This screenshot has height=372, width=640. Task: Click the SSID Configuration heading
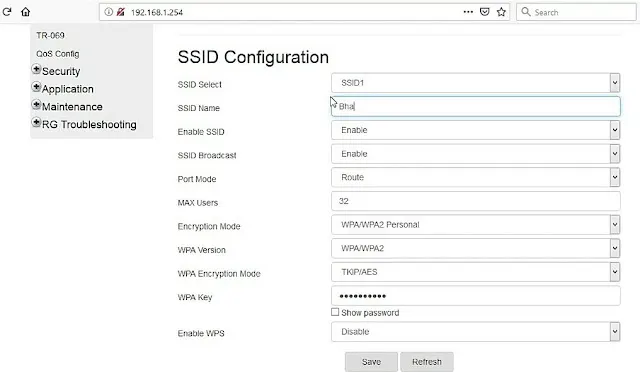coord(253,57)
